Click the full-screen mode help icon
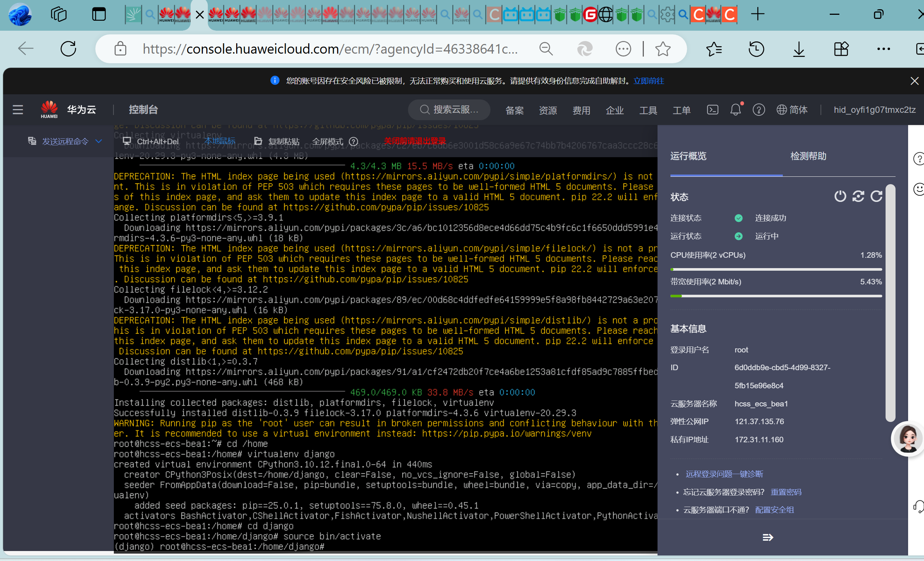The height and width of the screenshot is (561, 924). [x=353, y=142]
